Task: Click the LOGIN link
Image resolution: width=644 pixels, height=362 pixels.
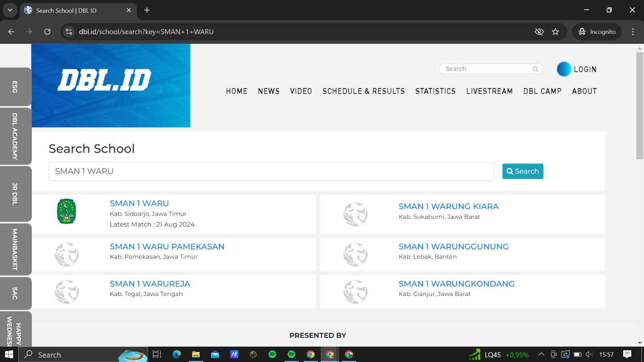Action: pos(585,69)
